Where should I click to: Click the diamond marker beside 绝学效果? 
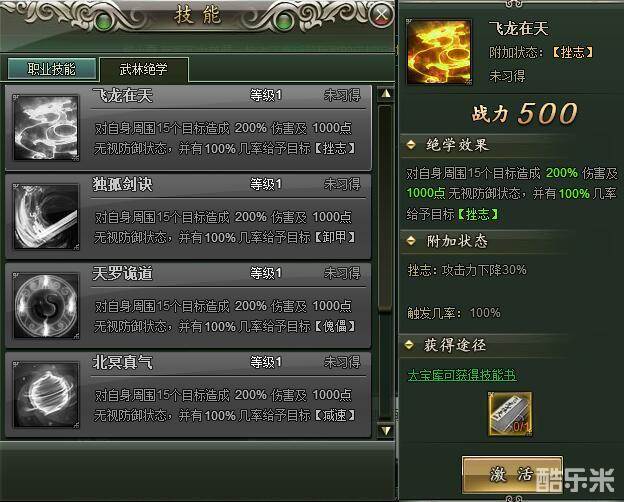point(411,144)
